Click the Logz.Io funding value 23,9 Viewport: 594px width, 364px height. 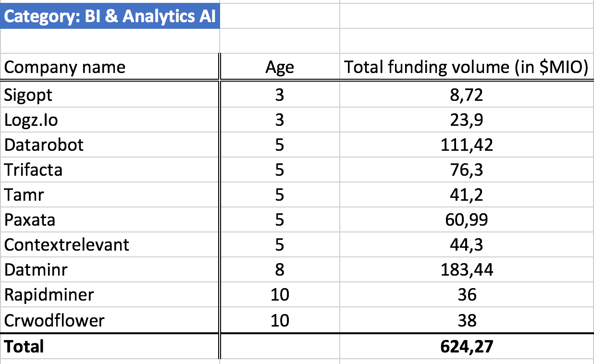(466, 120)
